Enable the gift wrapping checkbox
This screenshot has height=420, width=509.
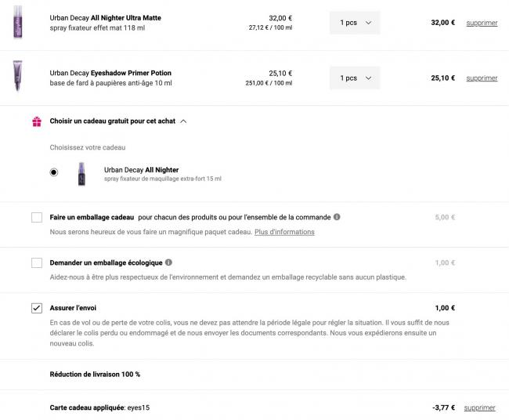tap(37, 217)
